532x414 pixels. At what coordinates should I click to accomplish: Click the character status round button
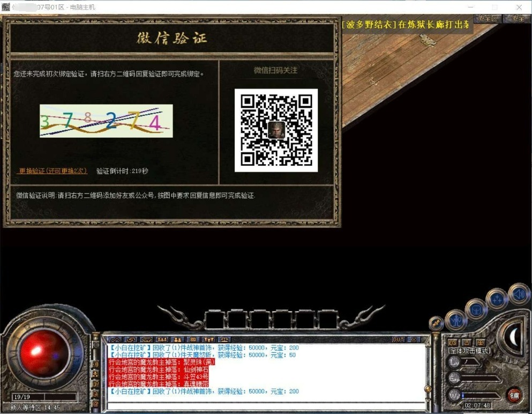(456, 320)
